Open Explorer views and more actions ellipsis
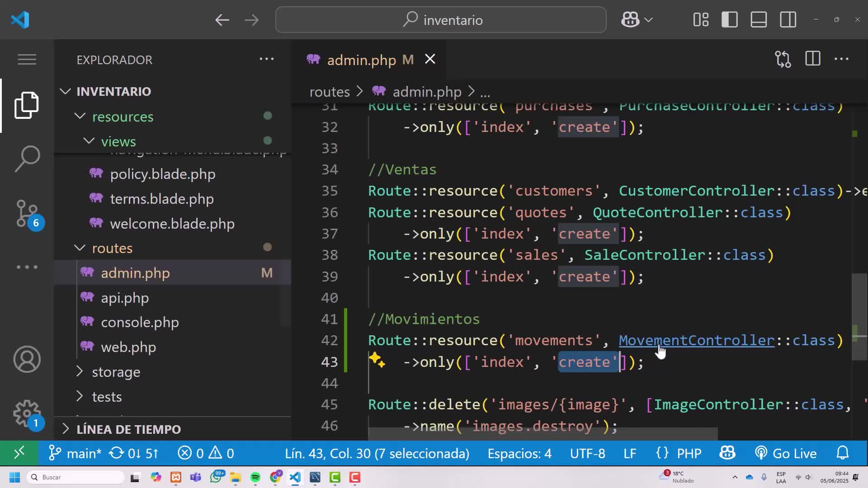 point(266,59)
